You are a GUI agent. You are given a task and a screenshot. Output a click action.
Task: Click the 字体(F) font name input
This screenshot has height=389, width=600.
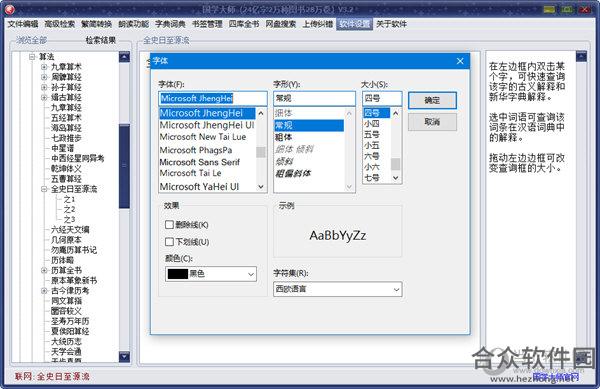[213, 98]
